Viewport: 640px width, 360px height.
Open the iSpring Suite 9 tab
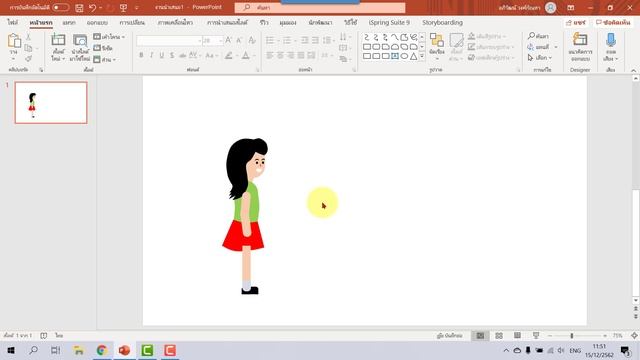[389, 22]
